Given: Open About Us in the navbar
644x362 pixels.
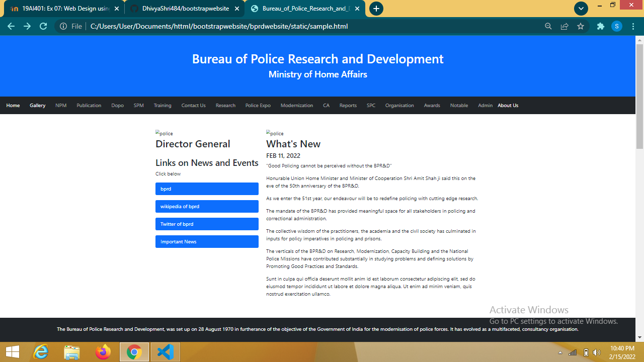Looking at the screenshot, I should pyautogui.click(x=508, y=106).
